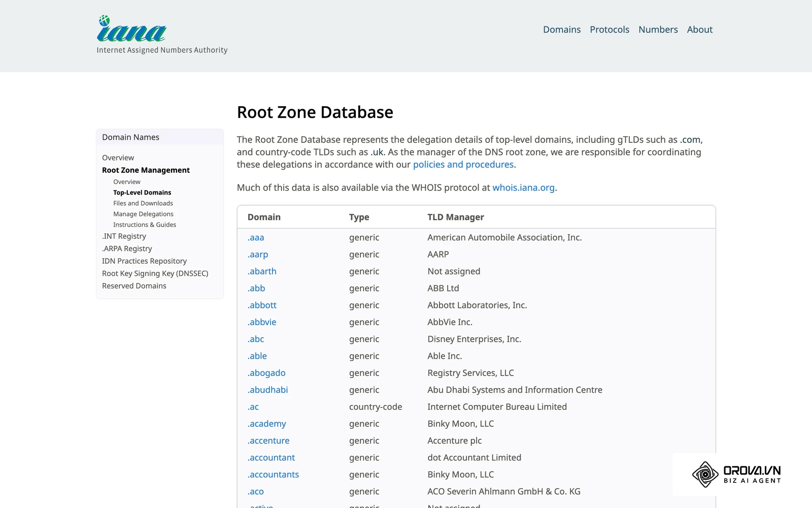Open the .abarth domain link

262,271
